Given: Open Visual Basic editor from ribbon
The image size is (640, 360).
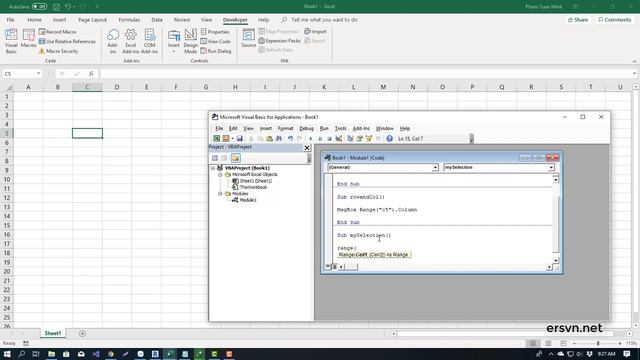Looking at the screenshot, I should [11, 41].
